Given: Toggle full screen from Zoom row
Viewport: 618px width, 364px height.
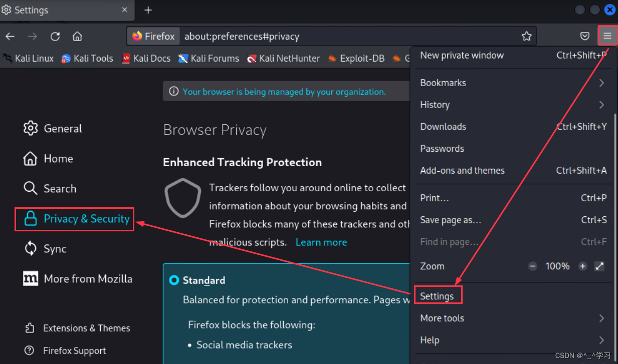Looking at the screenshot, I should click(599, 266).
